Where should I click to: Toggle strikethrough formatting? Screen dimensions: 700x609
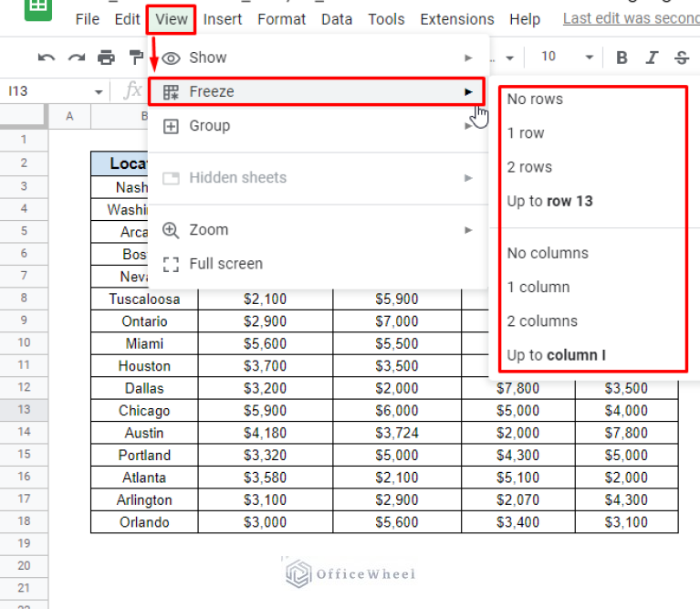pyautogui.click(x=681, y=58)
